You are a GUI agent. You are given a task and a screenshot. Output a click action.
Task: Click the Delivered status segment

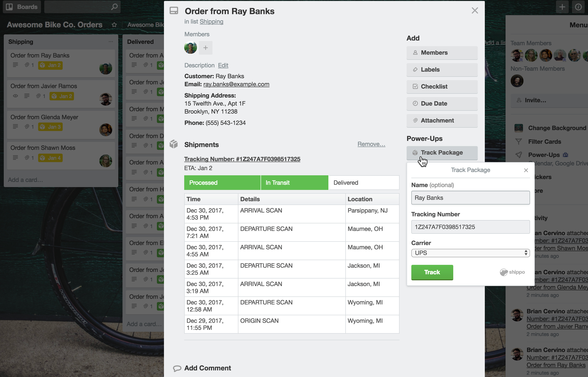364,183
